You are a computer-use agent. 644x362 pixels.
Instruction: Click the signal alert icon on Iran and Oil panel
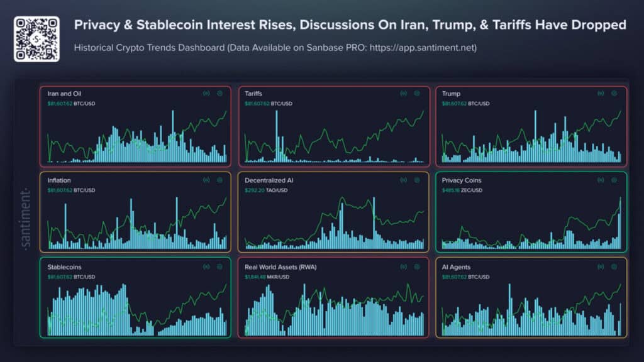coord(206,94)
